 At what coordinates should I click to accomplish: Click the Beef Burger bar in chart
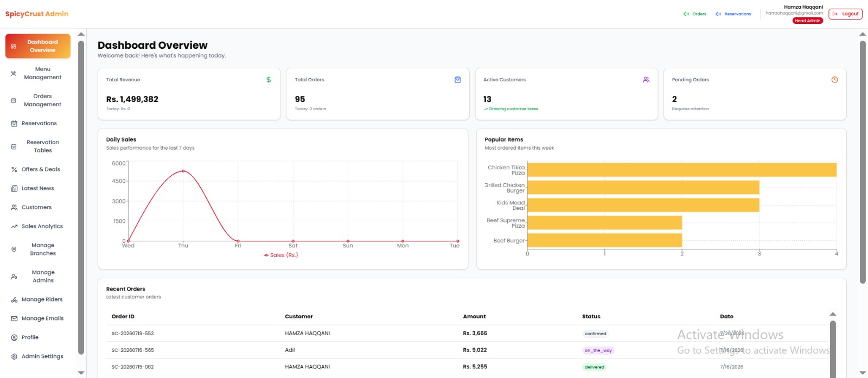pos(604,240)
